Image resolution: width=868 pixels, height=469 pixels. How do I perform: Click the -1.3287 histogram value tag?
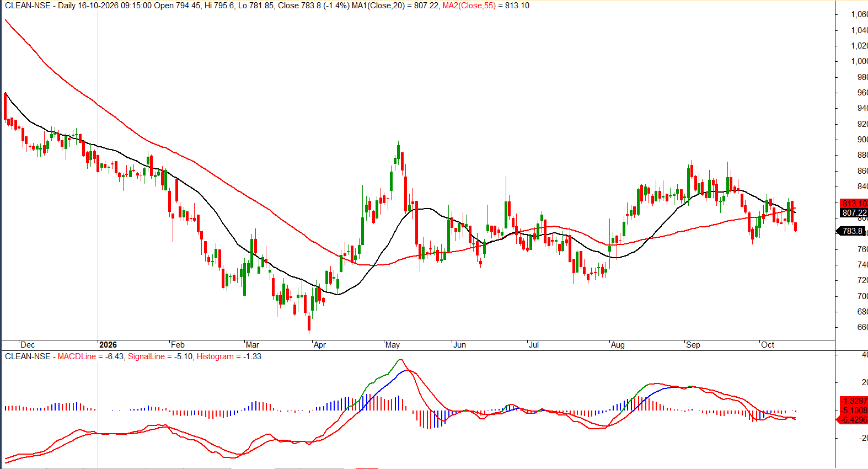[854, 401]
